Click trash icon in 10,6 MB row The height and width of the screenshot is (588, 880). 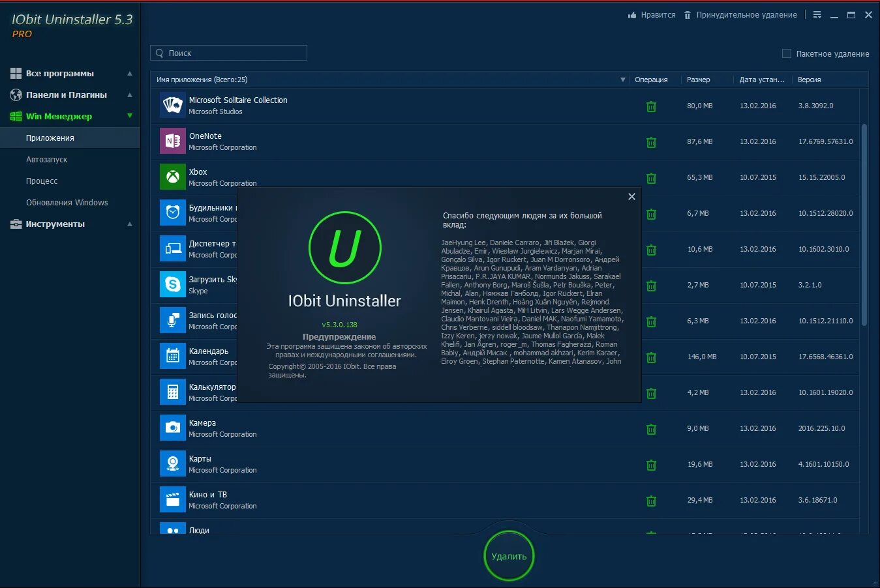(651, 250)
